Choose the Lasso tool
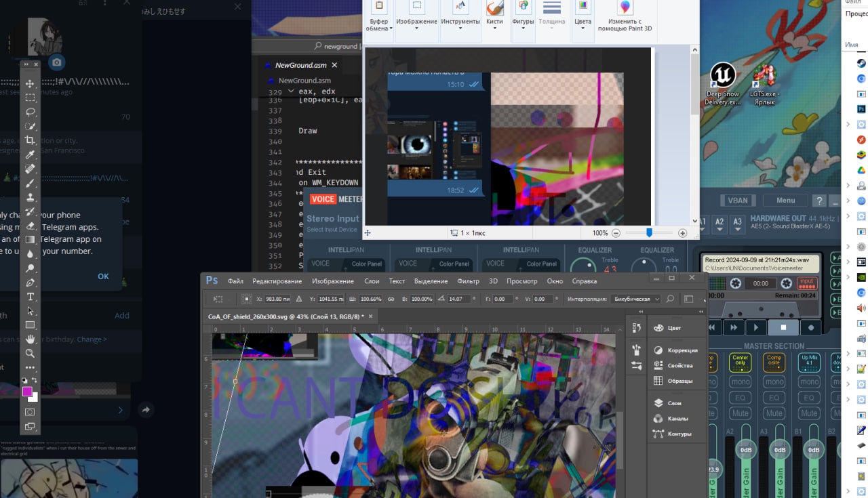 coord(30,112)
